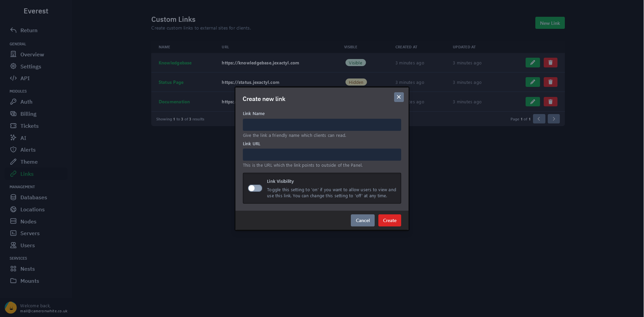Delete the Documenation link row
This screenshot has width=644, height=317.
click(550, 102)
